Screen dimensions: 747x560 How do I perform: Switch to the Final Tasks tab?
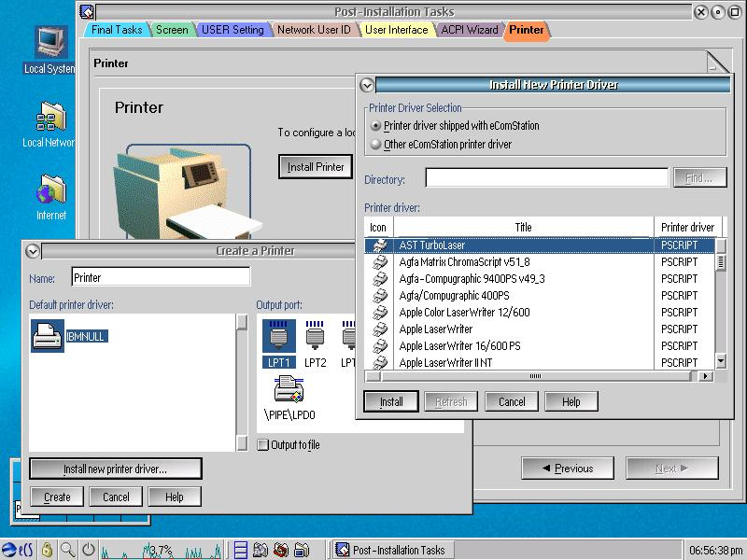(117, 30)
